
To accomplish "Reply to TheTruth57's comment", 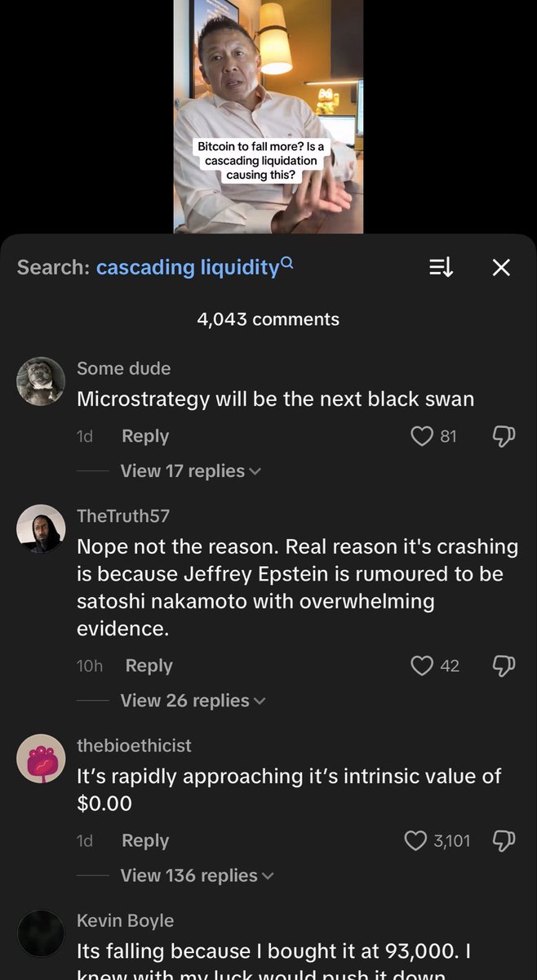I will pos(149,666).
